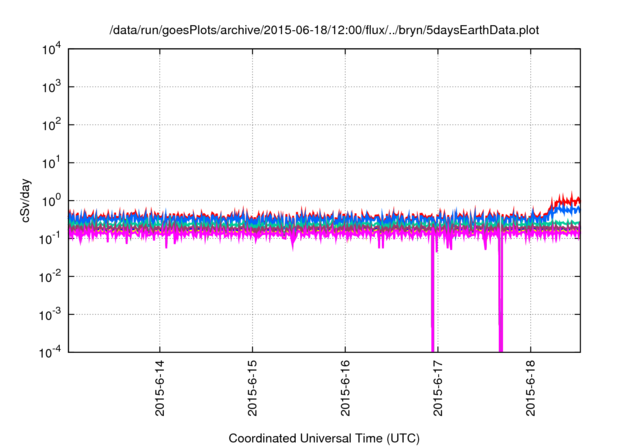Click the 2015-6-15 date tick label
Viewport: 640px width, 448px height.
pyautogui.click(x=252, y=388)
